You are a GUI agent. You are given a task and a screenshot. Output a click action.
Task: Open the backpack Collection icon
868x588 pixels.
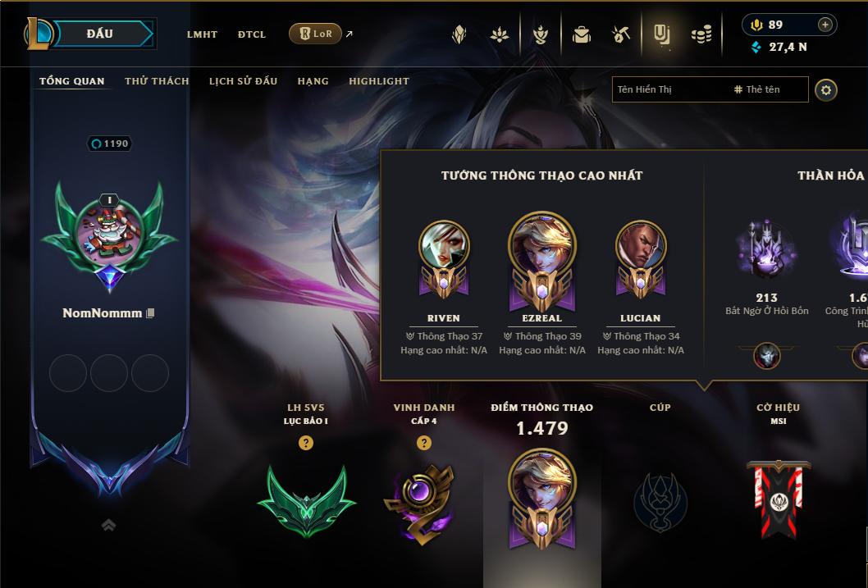(581, 34)
